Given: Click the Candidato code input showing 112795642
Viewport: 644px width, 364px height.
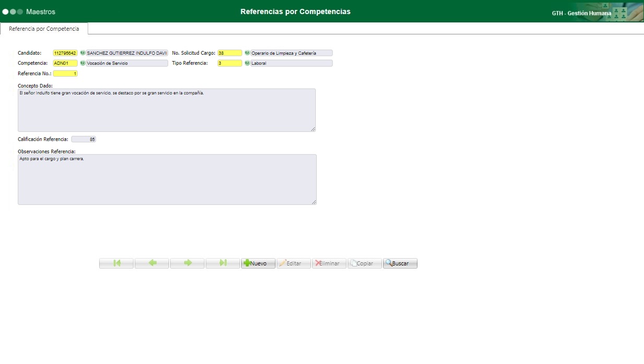Looking at the screenshot, I should pyautogui.click(x=65, y=53).
